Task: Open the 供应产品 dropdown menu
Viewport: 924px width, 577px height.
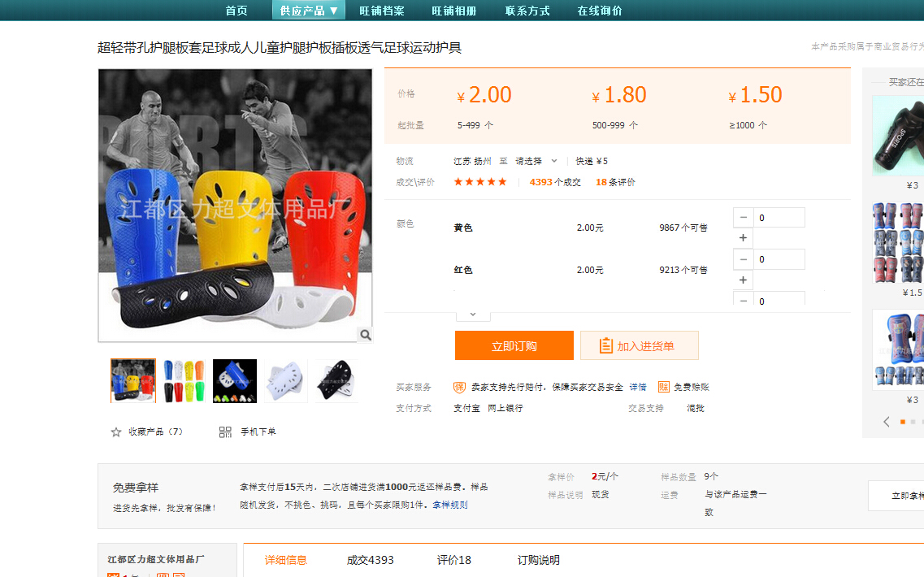Action: pyautogui.click(x=308, y=11)
